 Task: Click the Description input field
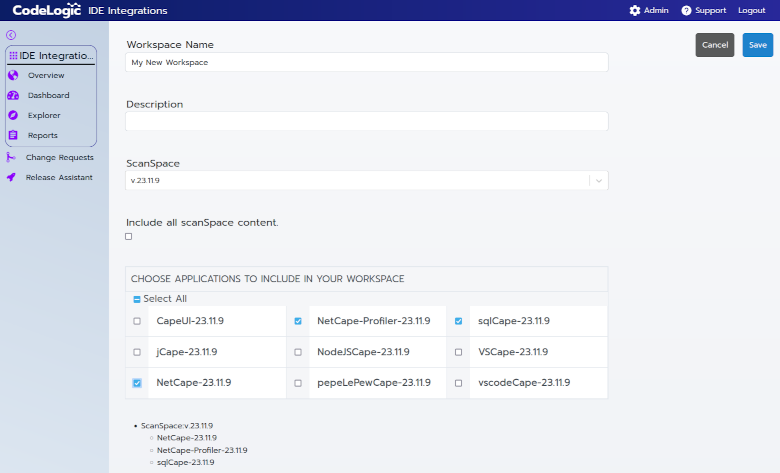click(367, 121)
